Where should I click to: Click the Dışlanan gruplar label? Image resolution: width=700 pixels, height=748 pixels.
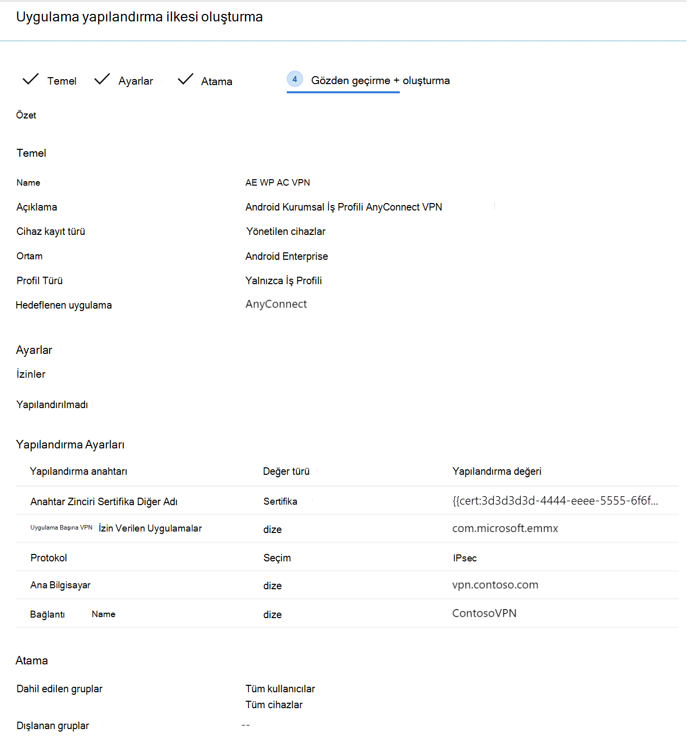tap(53, 726)
